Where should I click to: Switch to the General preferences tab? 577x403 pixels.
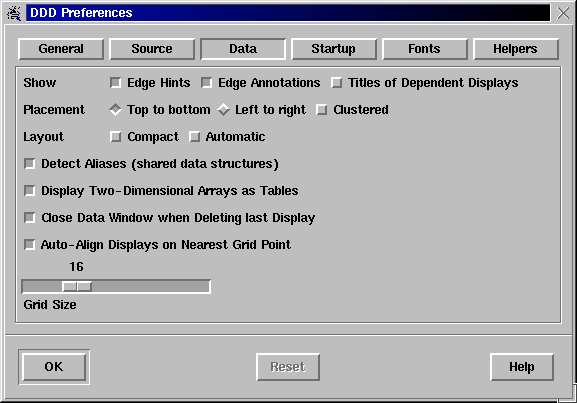point(61,49)
